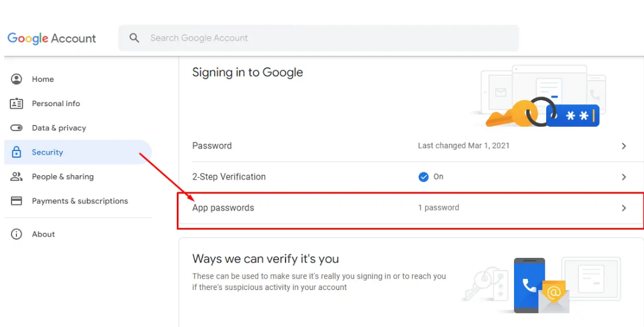
Task: Click the Payments & subscriptions card icon
Action: pyautogui.click(x=16, y=201)
